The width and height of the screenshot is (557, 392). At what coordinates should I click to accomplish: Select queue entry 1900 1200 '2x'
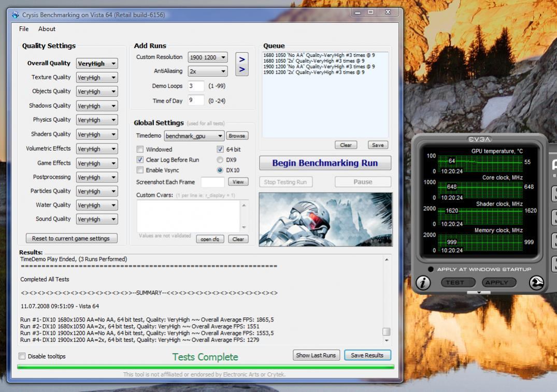314,72
